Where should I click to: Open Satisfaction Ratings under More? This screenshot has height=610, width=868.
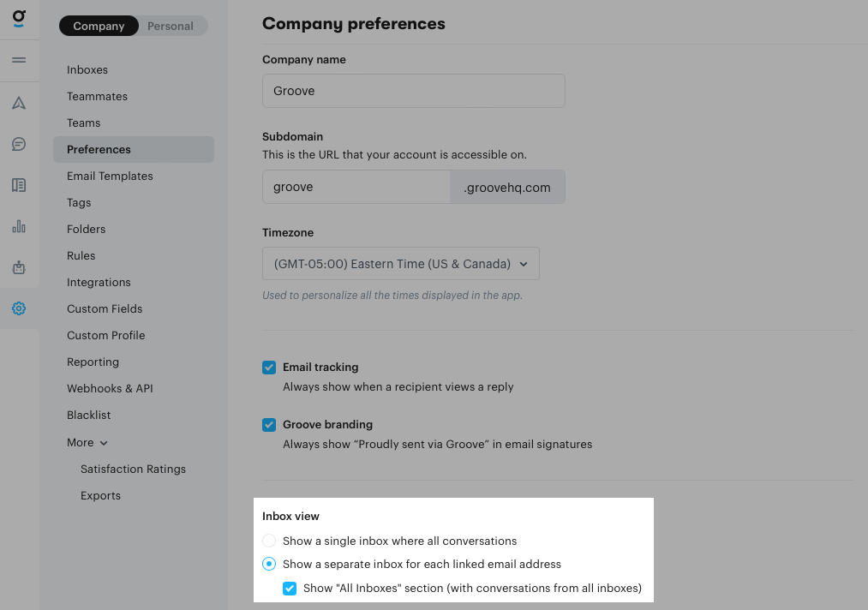tap(133, 469)
